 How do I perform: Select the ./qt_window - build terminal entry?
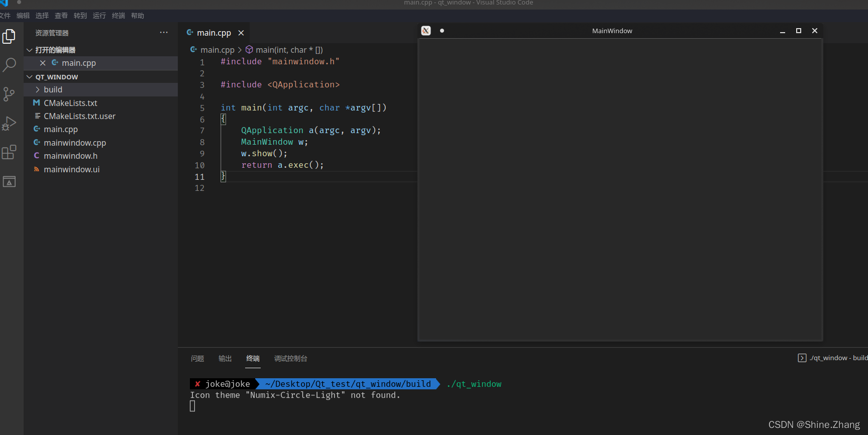tap(833, 358)
